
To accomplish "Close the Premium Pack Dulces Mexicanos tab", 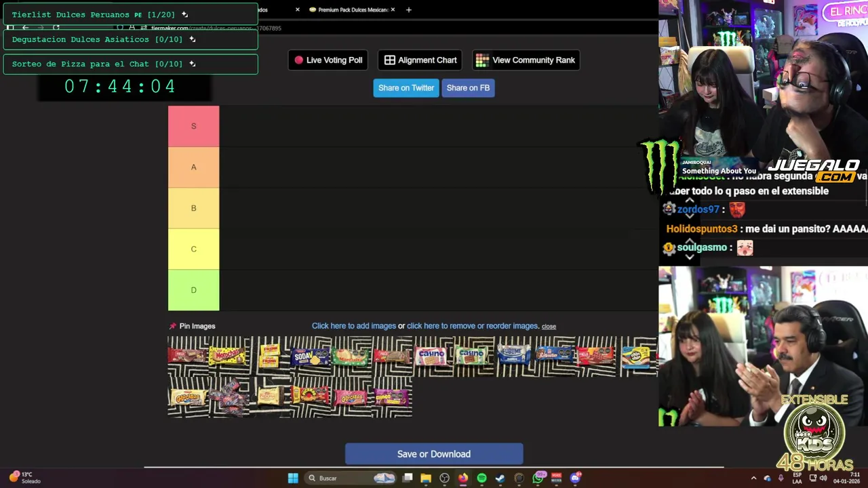I will pos(393,9).
